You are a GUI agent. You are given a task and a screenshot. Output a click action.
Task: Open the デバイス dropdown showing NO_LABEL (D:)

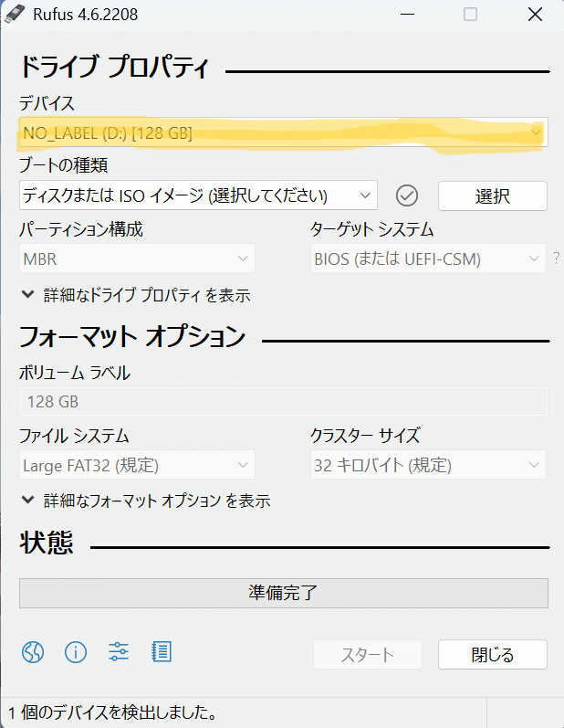click(284, 132)
